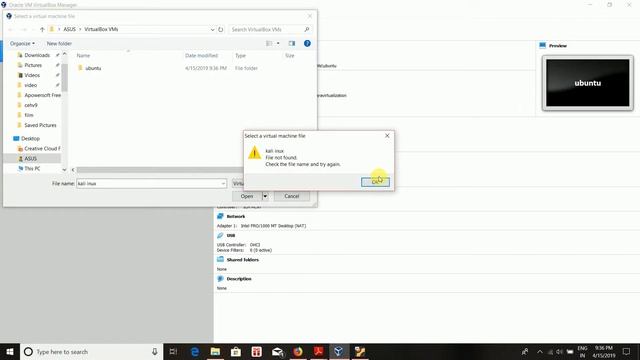Close the File not found warning dialog
The width and height of the screenshot is (640, 360).
(x=387, y=136)
